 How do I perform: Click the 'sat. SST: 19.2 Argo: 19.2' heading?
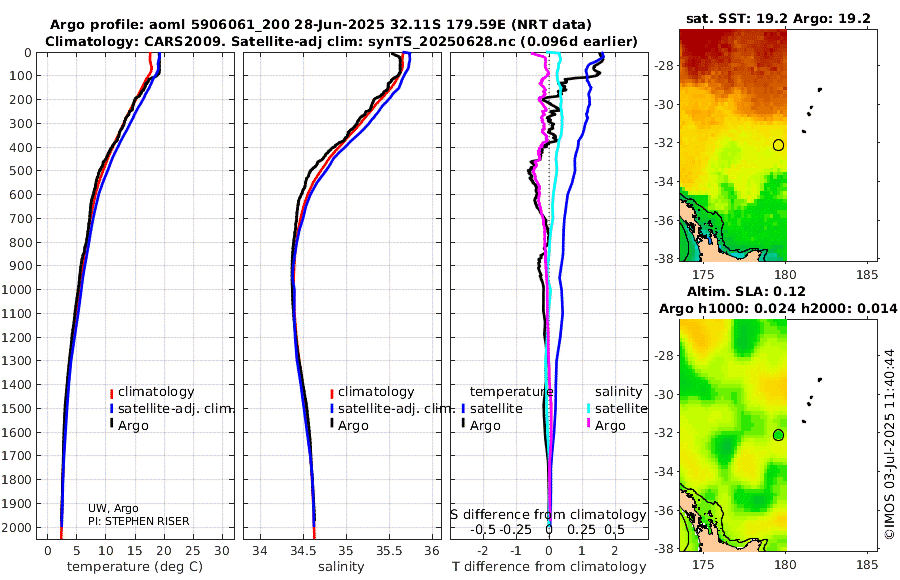click(778, 18)
